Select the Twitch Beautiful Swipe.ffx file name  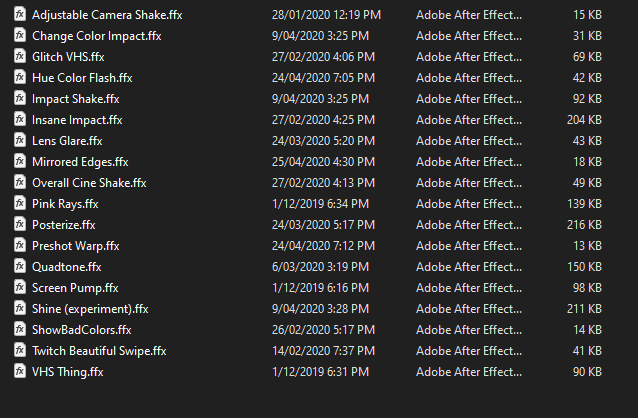tap(99, 351)
